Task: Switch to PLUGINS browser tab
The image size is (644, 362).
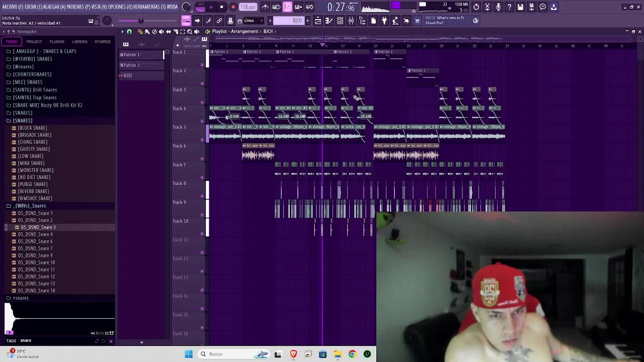Action: (x=57, y=42)
